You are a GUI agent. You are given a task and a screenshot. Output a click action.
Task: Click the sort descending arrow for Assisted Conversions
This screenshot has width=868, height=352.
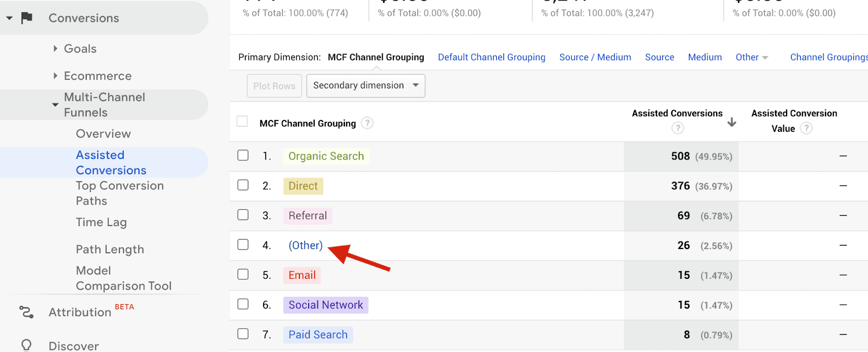click(x=732, y=122)
